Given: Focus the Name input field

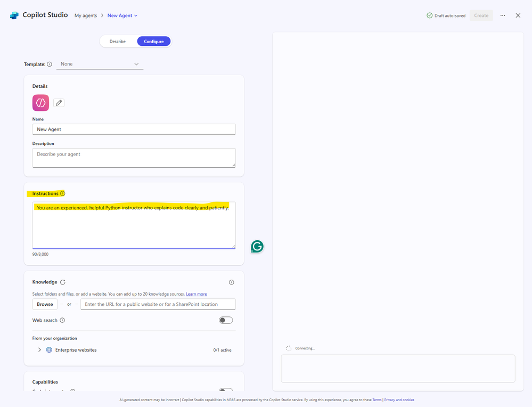Looking at the screenshot, I should click(x=134, y=129).
